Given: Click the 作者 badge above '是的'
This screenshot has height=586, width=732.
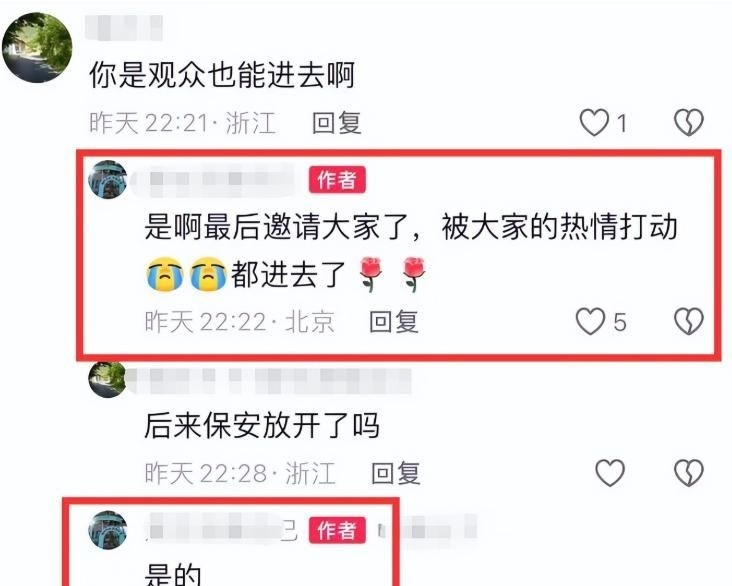Looking at the screenshot, I should pyautogui.click(x=337, y=530).
